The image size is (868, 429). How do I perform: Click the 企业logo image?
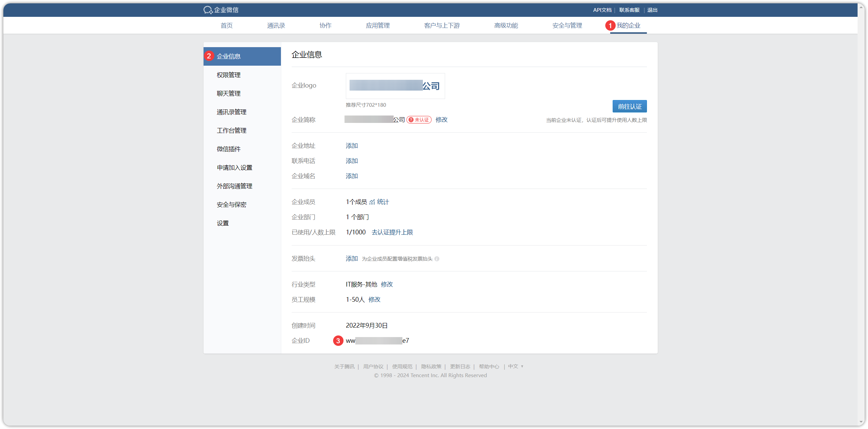tap(395, 86)
